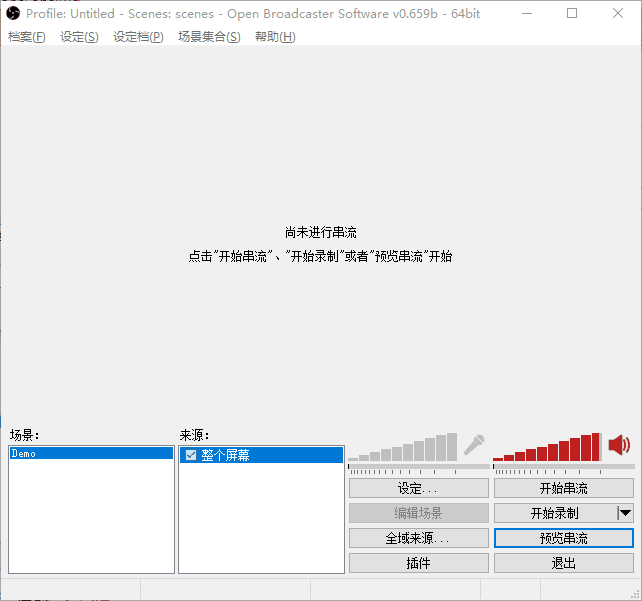642x601 pixels.
Task: Open 全域来源... dialog
Action: click(x=418, y=538)
